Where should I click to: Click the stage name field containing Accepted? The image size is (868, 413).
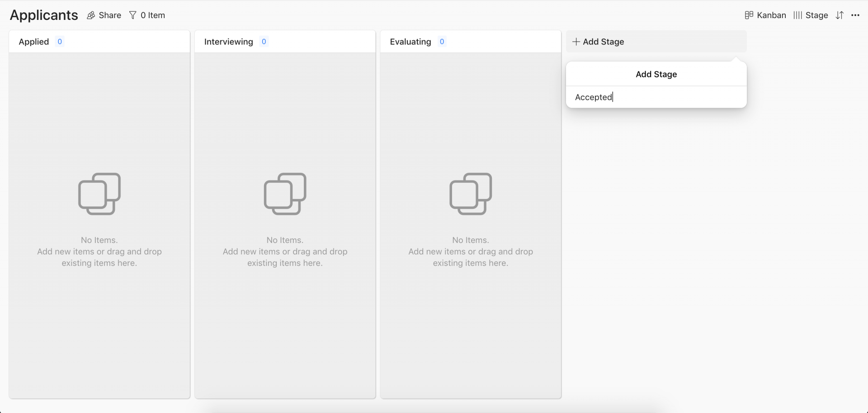656,97
